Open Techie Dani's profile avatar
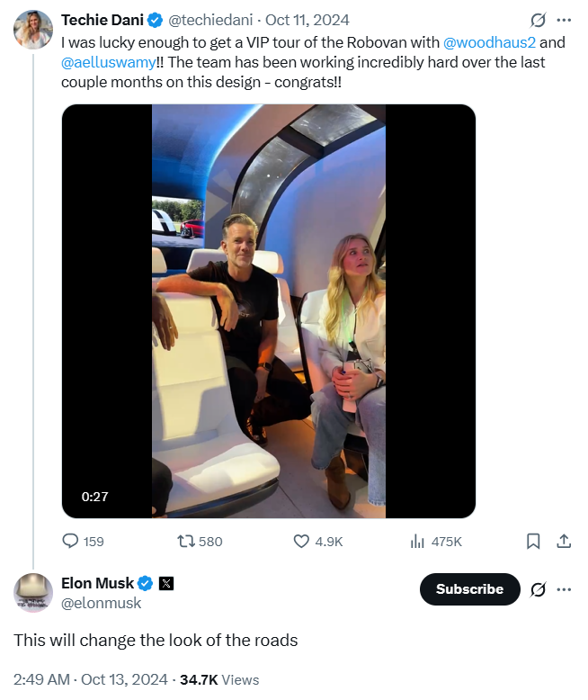The width and height of the screenshot is (588, 700). (32, 29)
